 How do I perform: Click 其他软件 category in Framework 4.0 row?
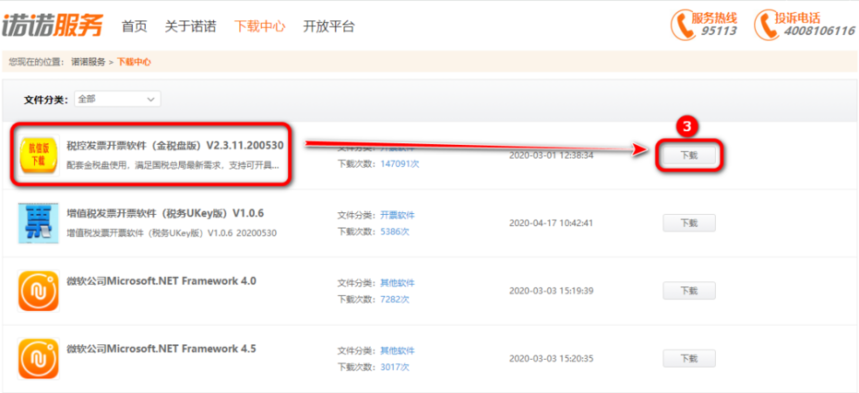(x=398, y=283)
